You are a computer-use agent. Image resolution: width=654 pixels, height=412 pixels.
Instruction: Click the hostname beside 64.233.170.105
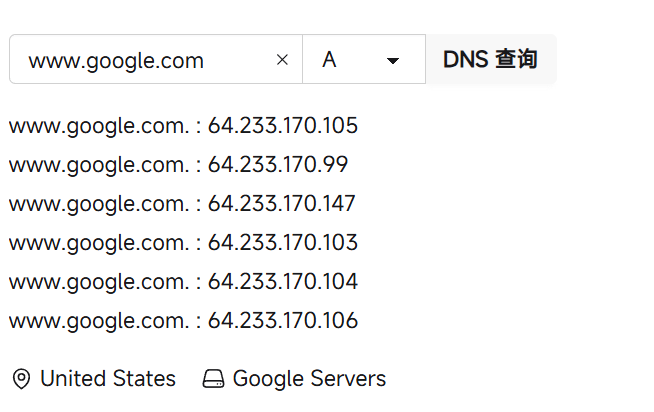click(98, 126)
